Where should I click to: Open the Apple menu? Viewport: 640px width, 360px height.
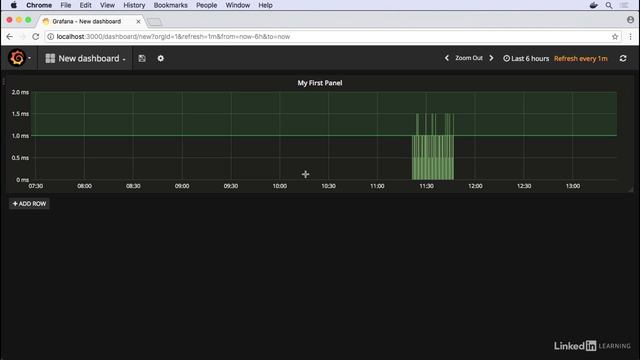13,5
